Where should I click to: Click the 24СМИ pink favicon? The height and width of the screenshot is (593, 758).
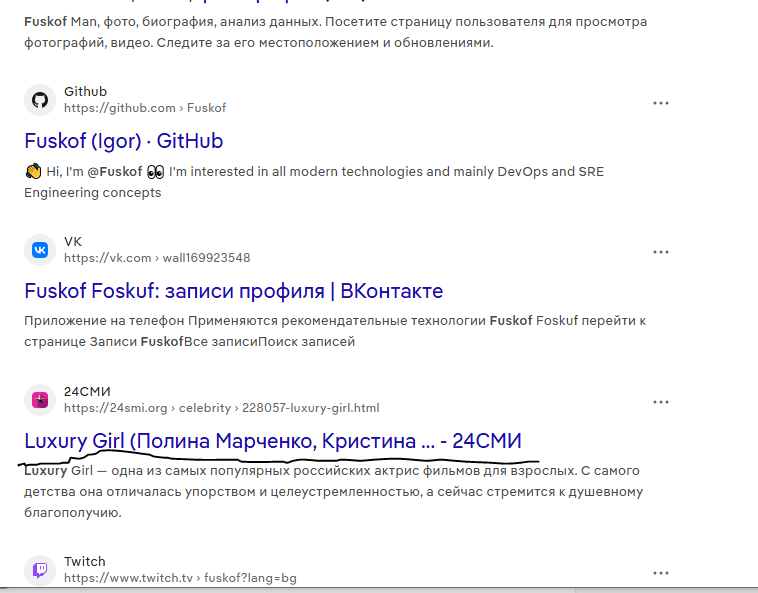pos(40,400)
